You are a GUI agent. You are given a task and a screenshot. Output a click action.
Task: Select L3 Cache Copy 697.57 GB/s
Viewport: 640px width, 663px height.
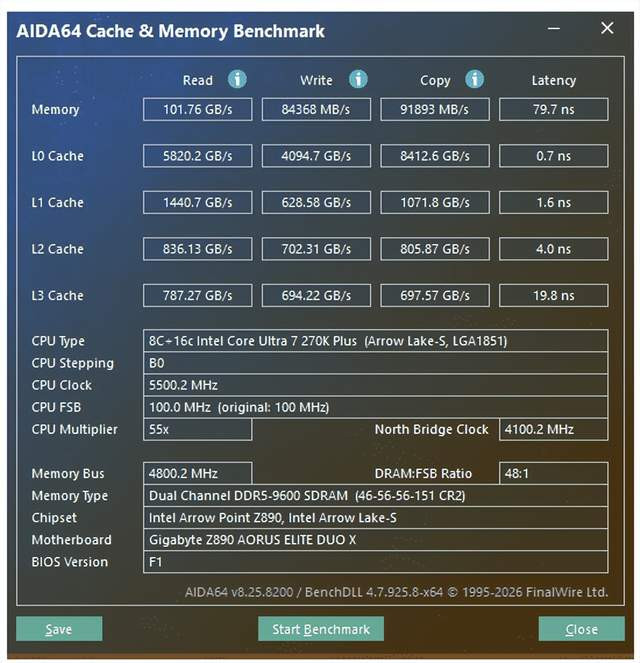435,296
